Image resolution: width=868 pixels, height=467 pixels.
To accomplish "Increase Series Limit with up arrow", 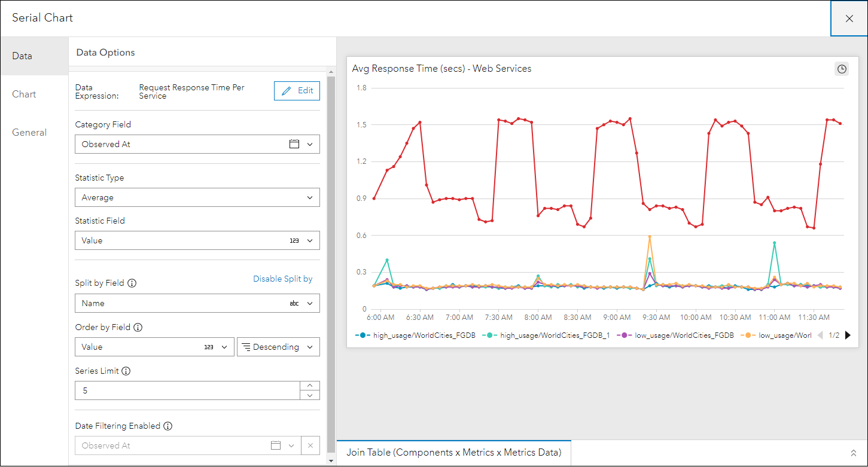I will 310,386.
